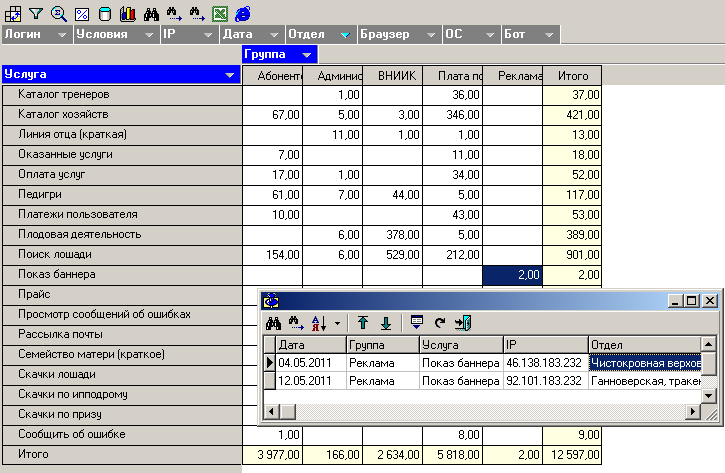Open the Отдел filter dropdown arrow
The image size is (725, 473).
click(x=345, y=35)
